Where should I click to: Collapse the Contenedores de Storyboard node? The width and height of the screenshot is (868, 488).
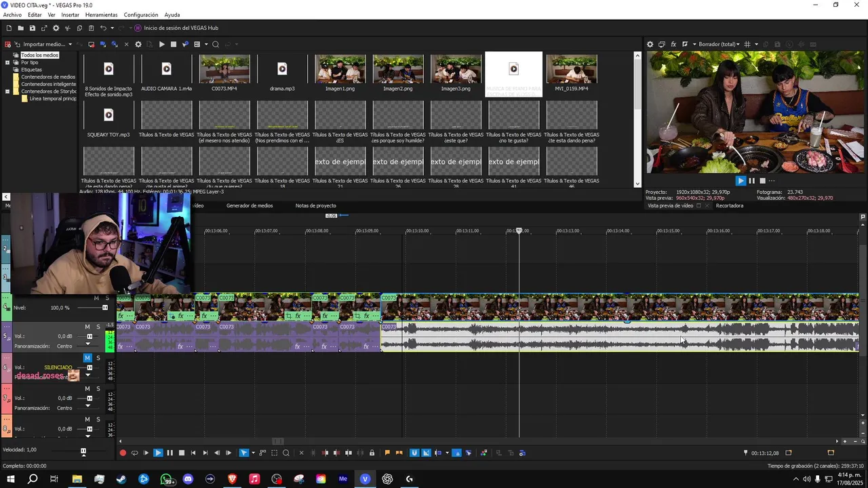(x=7, y=91)
